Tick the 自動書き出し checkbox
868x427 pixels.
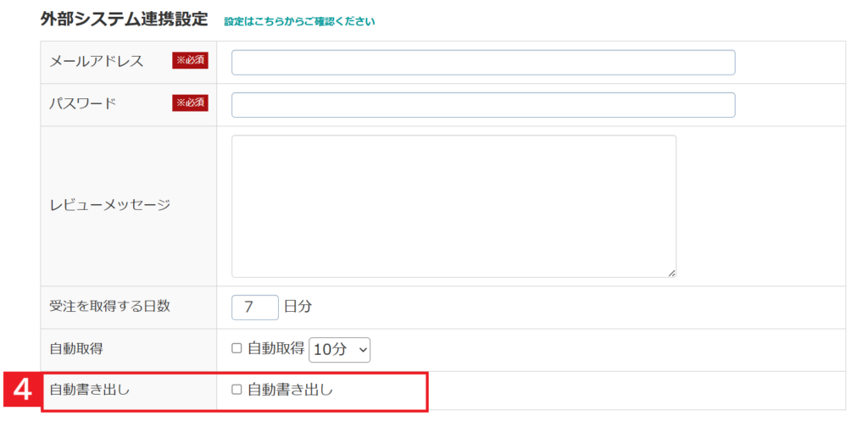pyautogui.click(x=237, y=390)
